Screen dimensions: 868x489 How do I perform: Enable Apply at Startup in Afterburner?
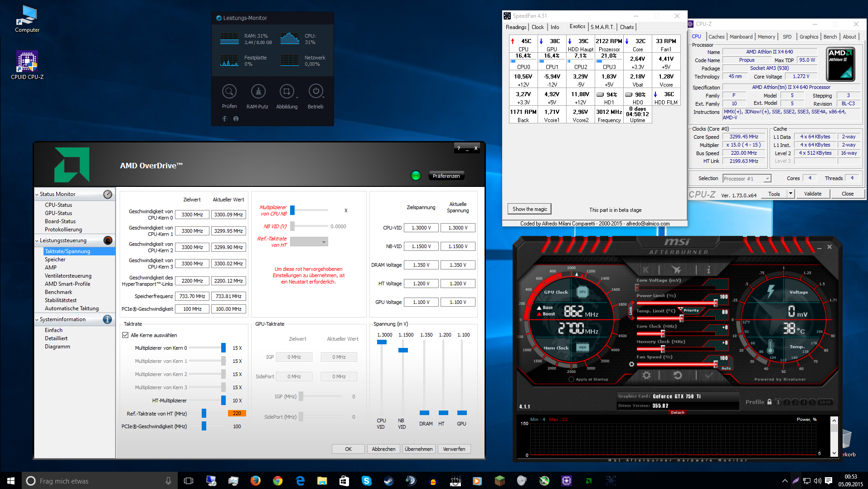[x=571, y=379]
